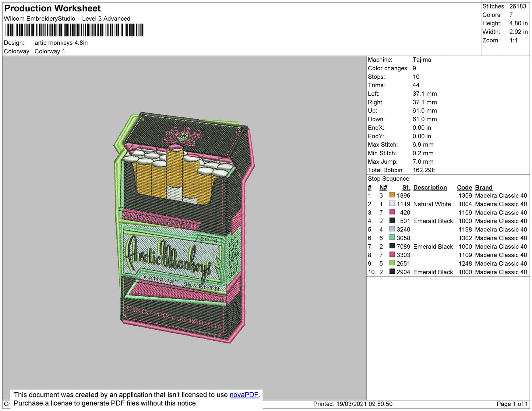Click the Production Worksheet heading
The height and width of the screenshot is (411, 532).
tap(53, 8)
